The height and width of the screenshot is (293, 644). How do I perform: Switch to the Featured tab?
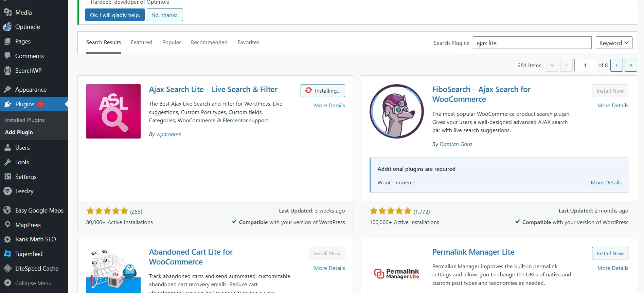[142, 42]
